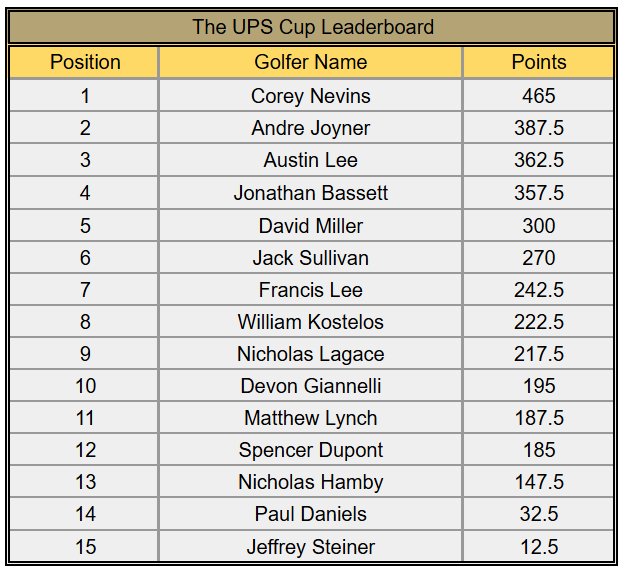Click on Austin Lee's name

coord(311,160)
